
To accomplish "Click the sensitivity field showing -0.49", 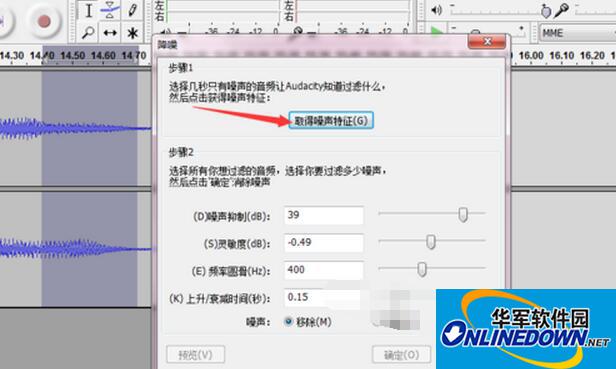I will point(324,243).
